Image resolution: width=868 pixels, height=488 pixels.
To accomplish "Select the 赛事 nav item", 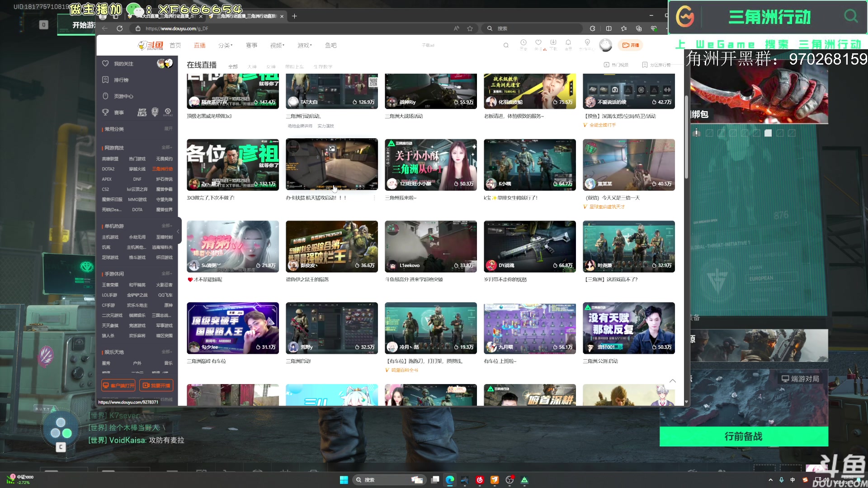I will (x=251, y=45).
